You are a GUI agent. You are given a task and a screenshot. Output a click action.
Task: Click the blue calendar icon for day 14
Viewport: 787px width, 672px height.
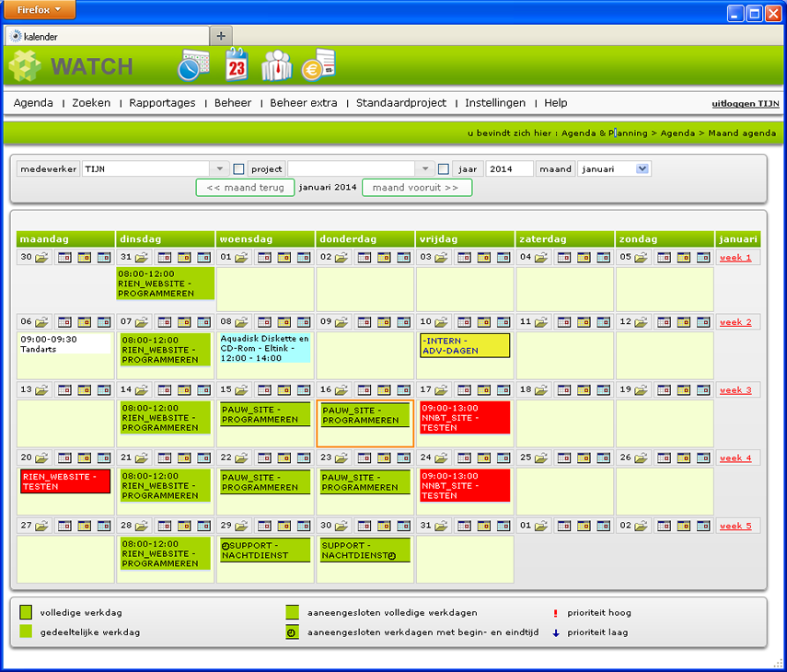click(203, 390)
